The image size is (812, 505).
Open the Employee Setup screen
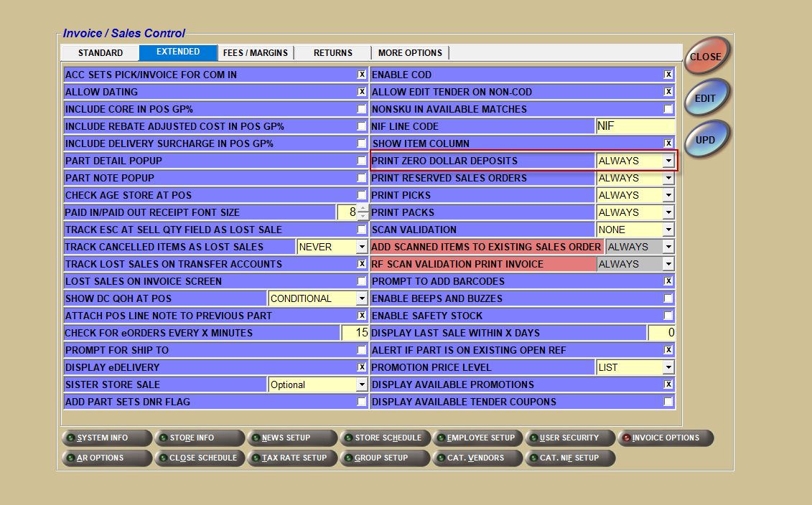tap(477, 438)
